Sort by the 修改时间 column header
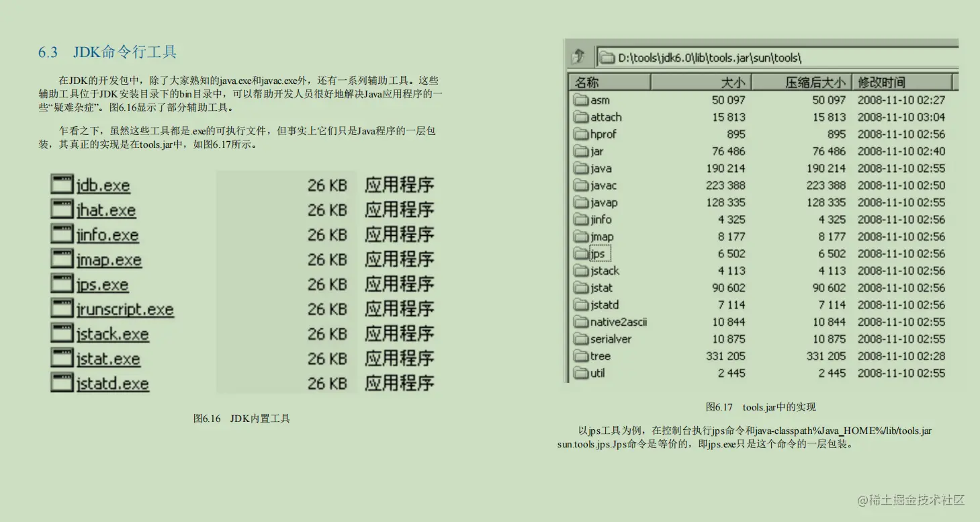980x522 pixels. coord(903,81)
